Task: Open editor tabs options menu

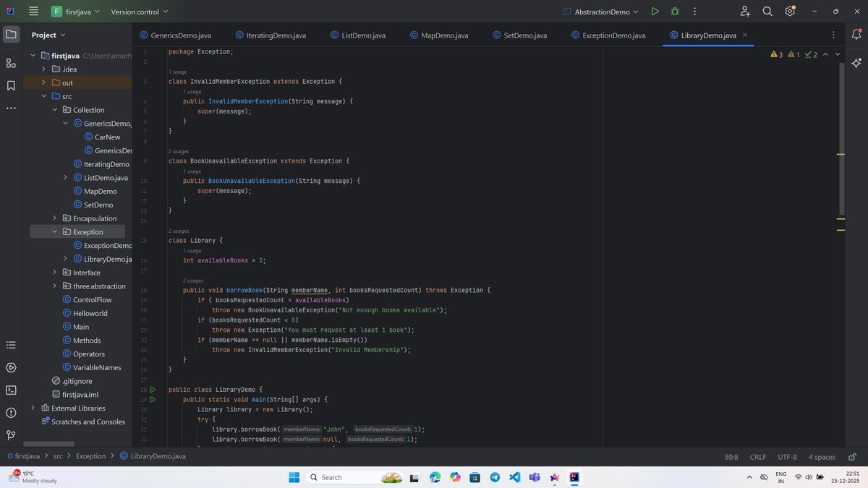Action: click(834, 35)
